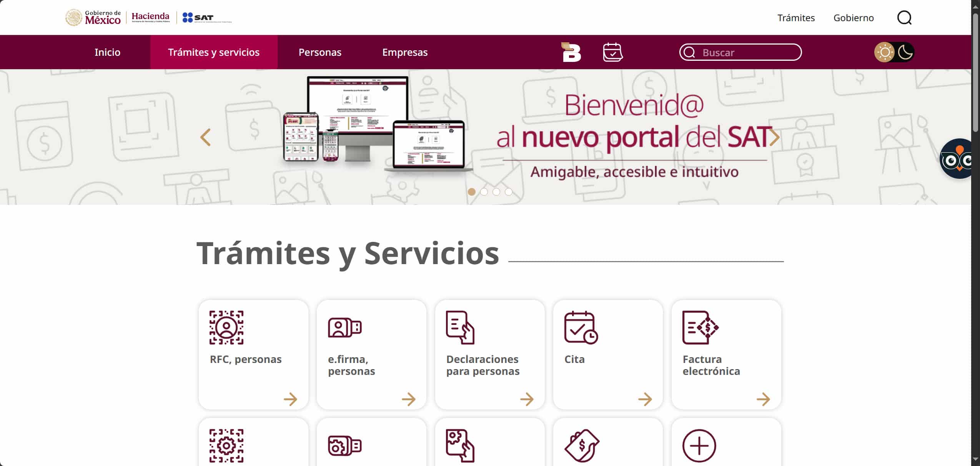Click the document gear icon in second row
This screenshot has height=466, width=980.
(460, 446)
